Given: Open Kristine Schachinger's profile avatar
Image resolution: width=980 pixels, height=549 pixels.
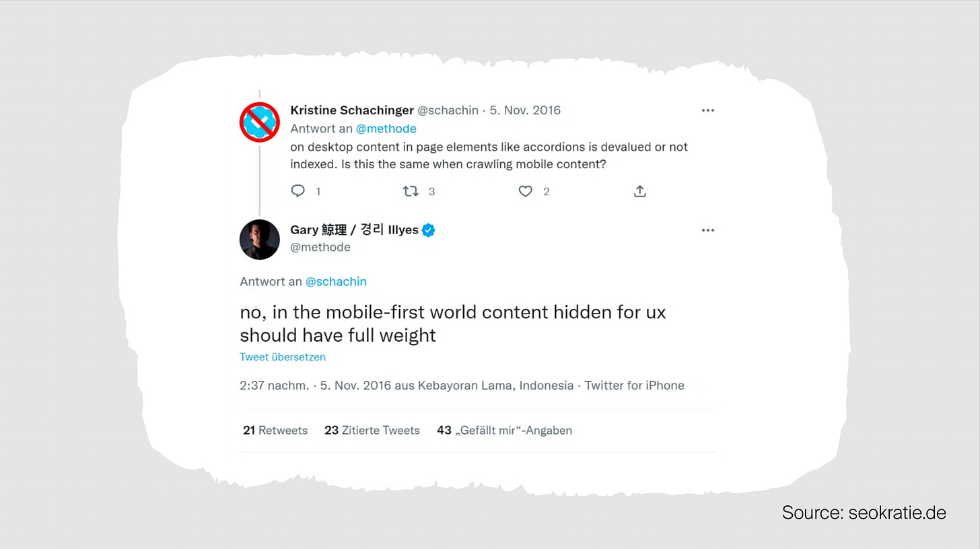Looking at the screenshot, I should tap(259, 122).
